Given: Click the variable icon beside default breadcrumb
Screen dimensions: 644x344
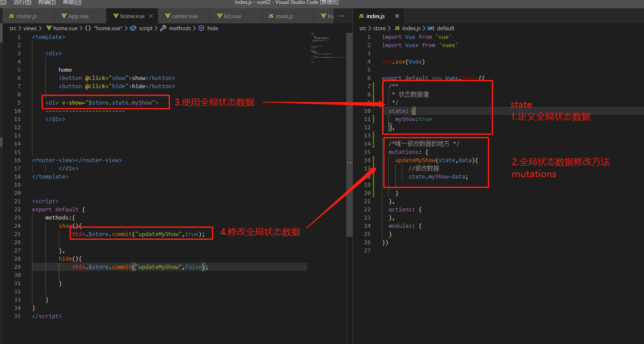Looking at the screenshot, I should [431, 28].
